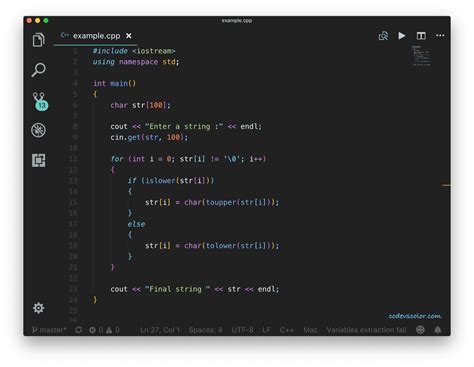Viewport: 474px width, 367px height.
Task: Click 'Variables extraction fail' status message
Action: (366, 330)
